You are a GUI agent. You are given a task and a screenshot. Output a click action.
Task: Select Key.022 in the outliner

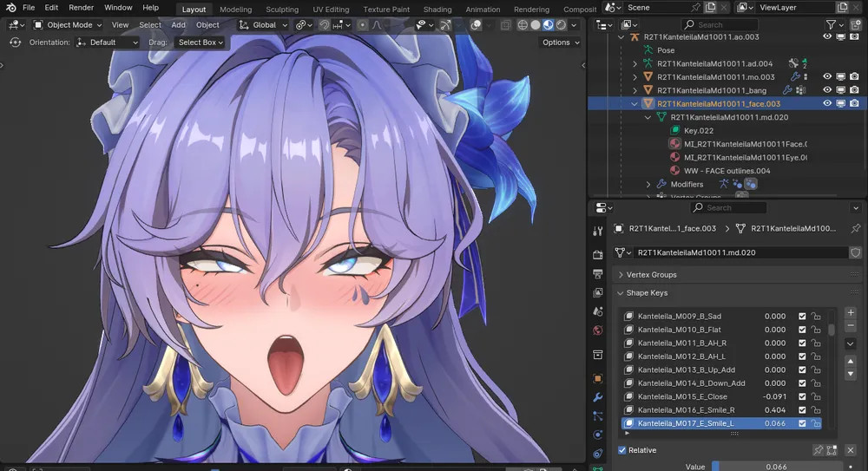[x=699, y=131]
